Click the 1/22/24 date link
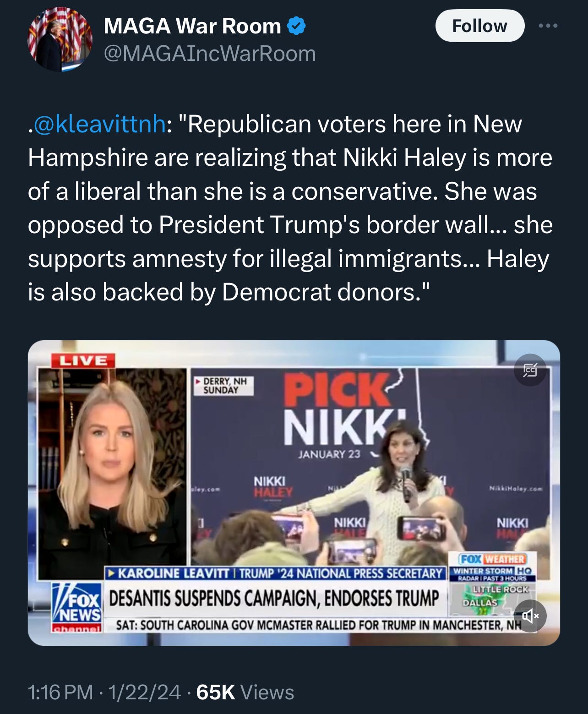The width and height of the screenshot is (588, 714). [x=144, y=692]
